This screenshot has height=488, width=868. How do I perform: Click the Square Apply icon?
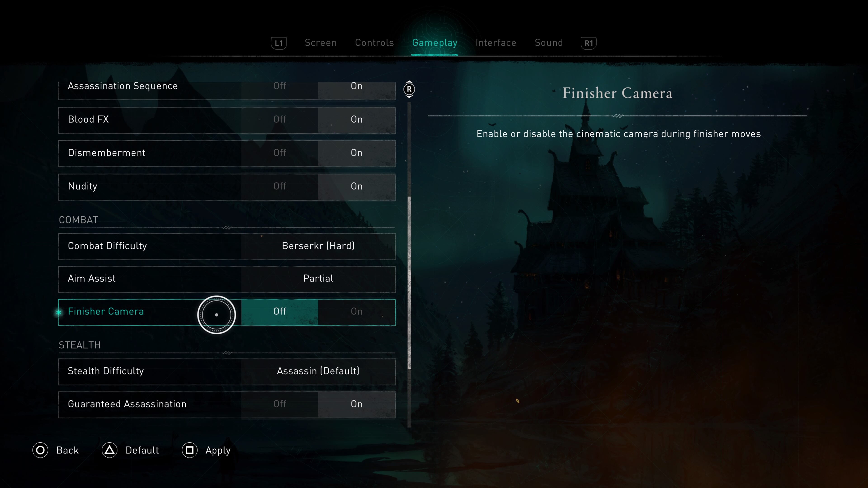(x=190, y=450)
